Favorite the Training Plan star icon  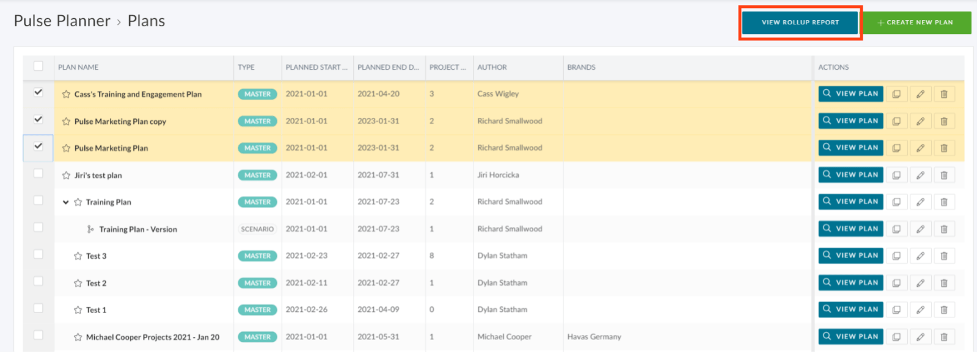(x=78, y=203)
